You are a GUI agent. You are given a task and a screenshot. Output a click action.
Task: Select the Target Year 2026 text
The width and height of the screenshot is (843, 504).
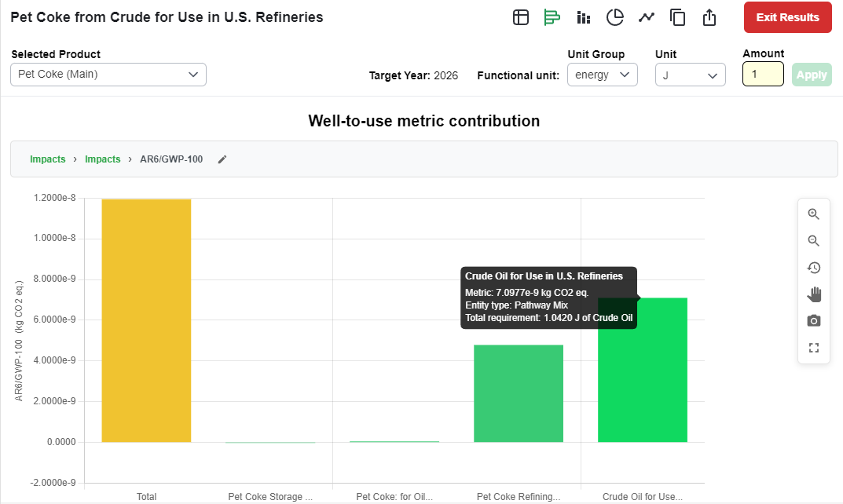tap(413, 75)
